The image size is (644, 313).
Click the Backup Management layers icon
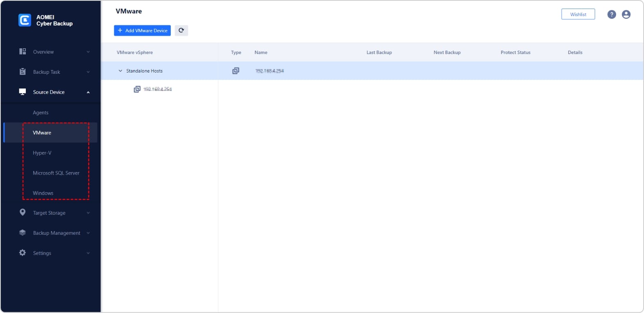[x=23, y=233]
